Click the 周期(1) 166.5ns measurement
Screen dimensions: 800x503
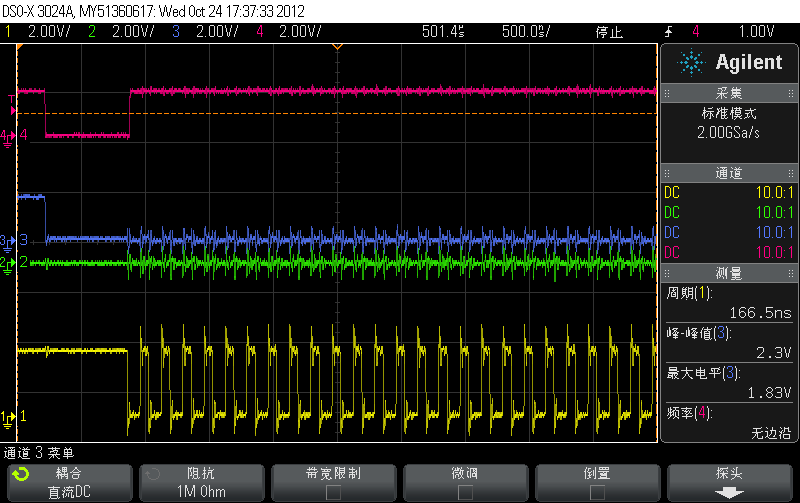tap(729, 303)
